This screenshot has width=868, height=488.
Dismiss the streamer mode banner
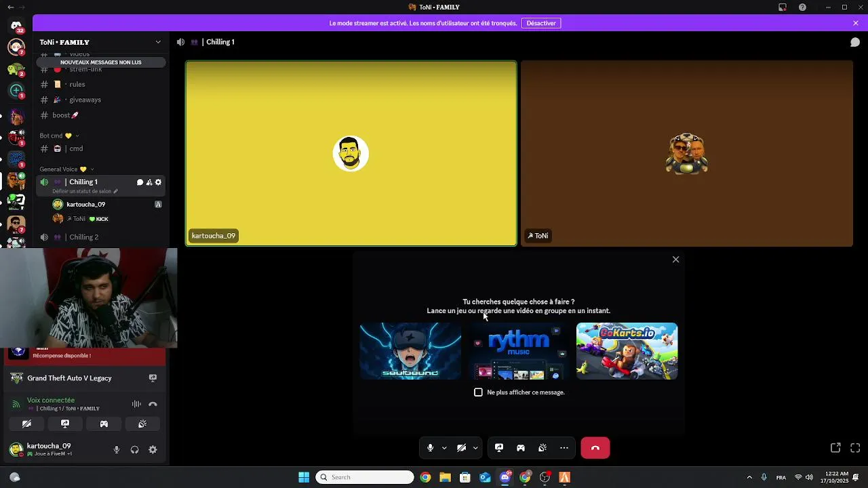click(856, 23)
